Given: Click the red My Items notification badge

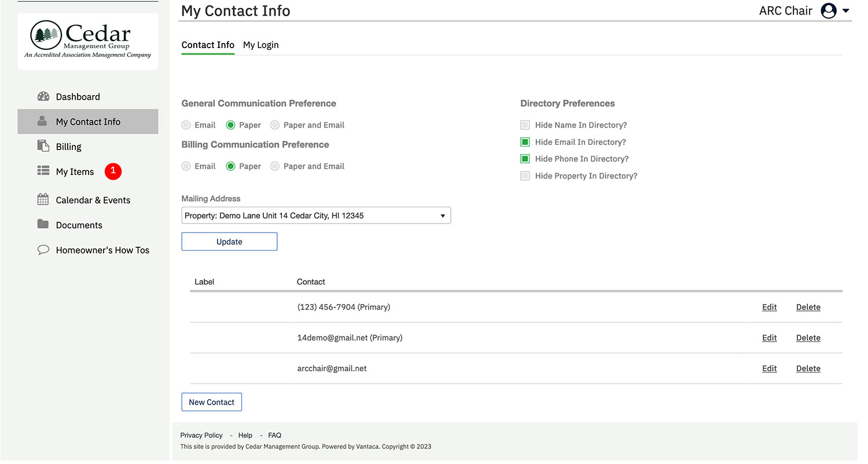Looking at the screenshot, I should click(113, 171).
